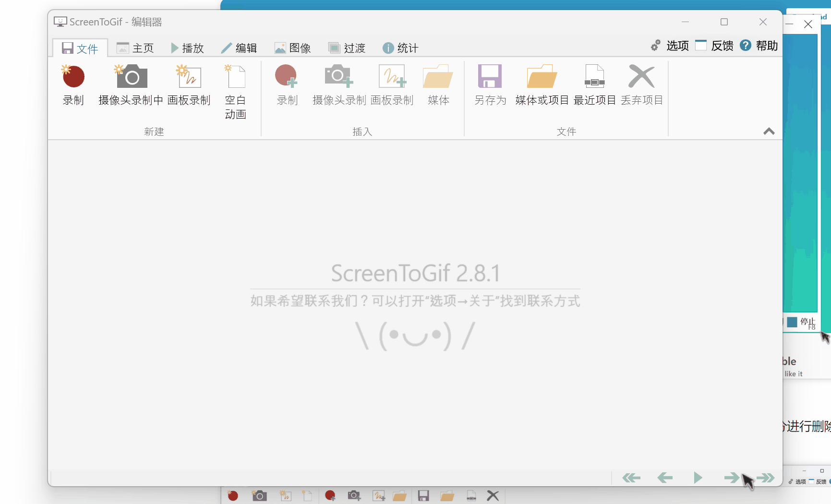
Task: Choose 另存为 to save the project
Action: click(490, 85)
